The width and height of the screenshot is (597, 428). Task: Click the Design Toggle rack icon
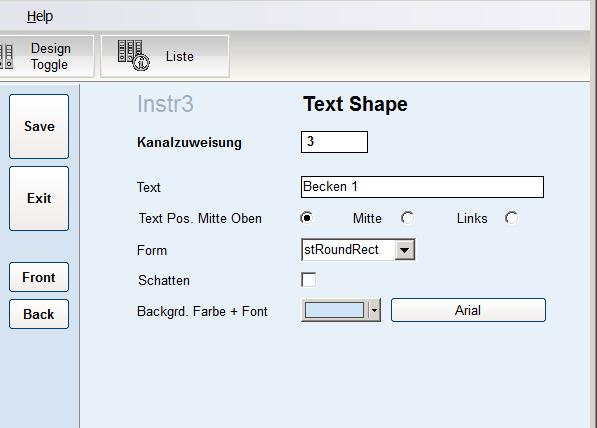(x=6, y=56)
